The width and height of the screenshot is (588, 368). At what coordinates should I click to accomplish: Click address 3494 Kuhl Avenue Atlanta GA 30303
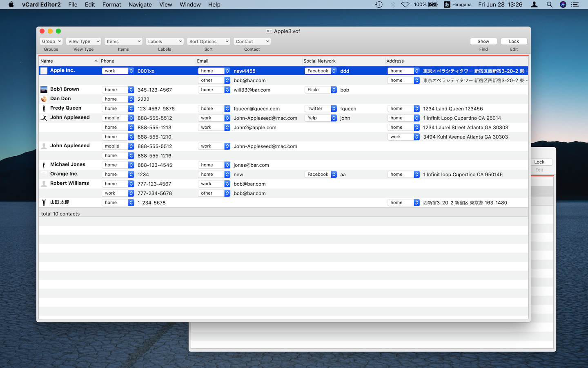(x=465, y=137)
